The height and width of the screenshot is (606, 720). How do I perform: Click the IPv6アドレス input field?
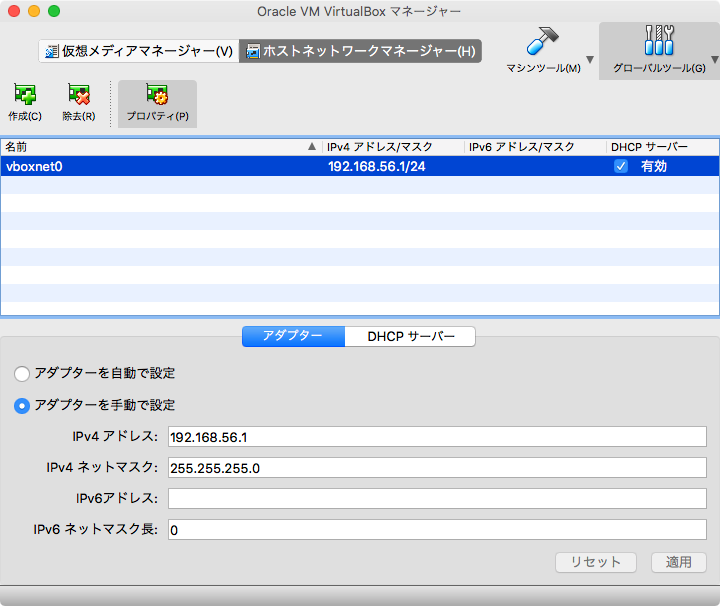[x=437, y=499]
